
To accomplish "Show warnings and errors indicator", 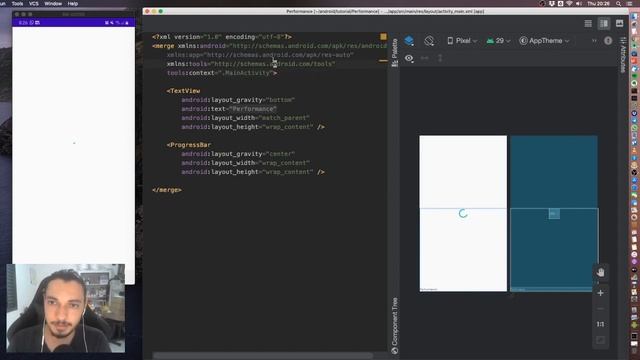I will pos(608,40).
